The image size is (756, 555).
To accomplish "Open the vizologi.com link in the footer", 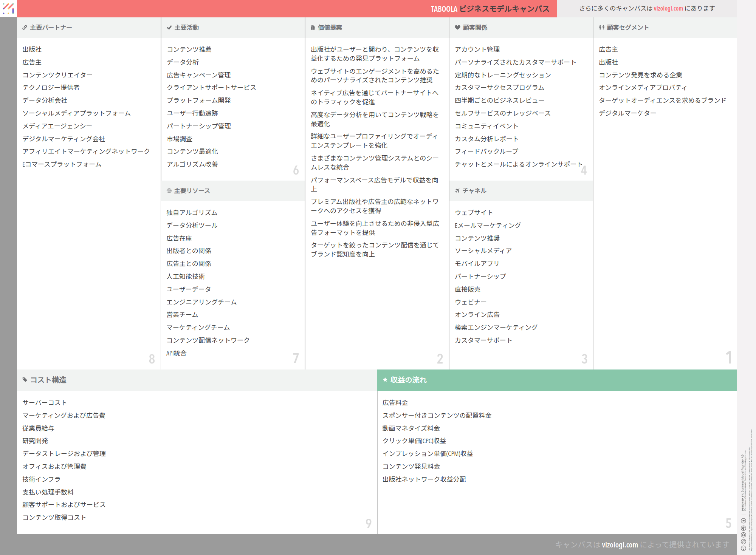I will [620, 545].
